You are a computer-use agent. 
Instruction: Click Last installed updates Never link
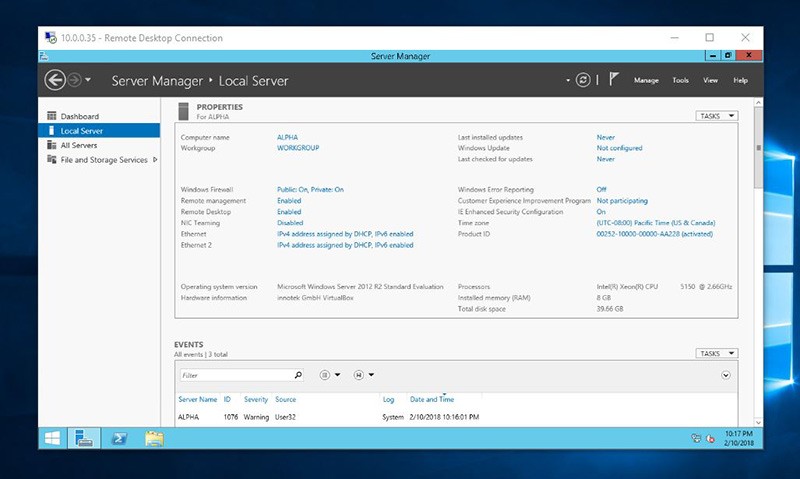[606, 137]
